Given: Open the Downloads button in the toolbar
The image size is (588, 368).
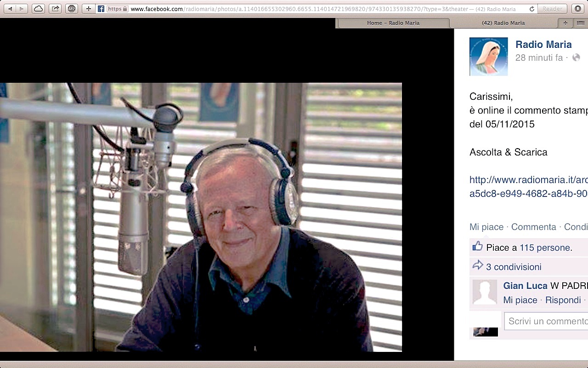Looking at the screenshot, I should point(578,9).
